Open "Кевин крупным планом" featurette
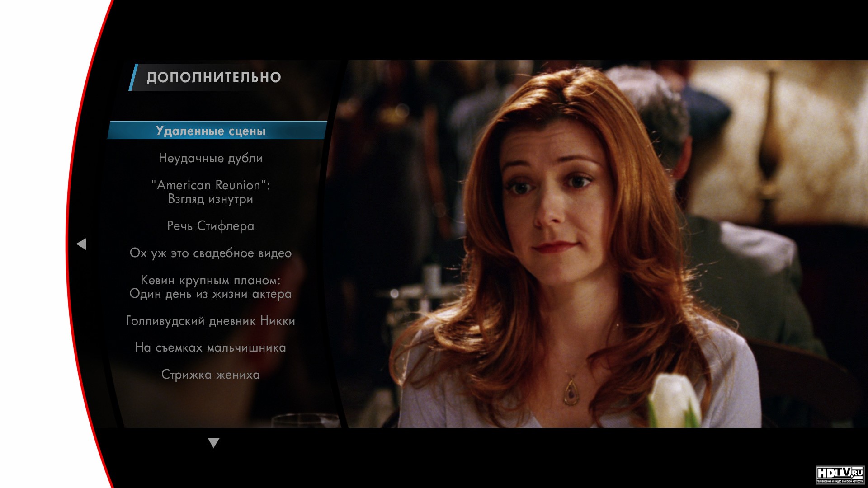Screen dimensions: 868x488 (211, 287)
